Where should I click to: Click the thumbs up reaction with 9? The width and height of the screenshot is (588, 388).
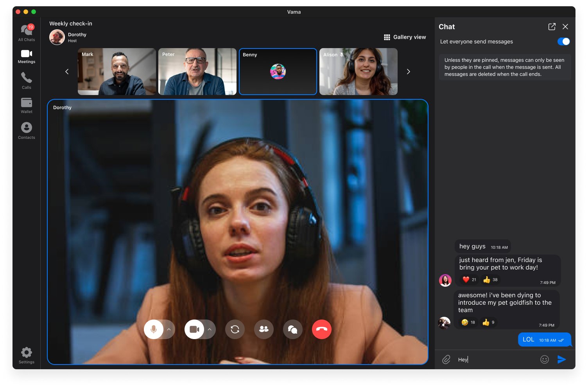tap(488, 322)
